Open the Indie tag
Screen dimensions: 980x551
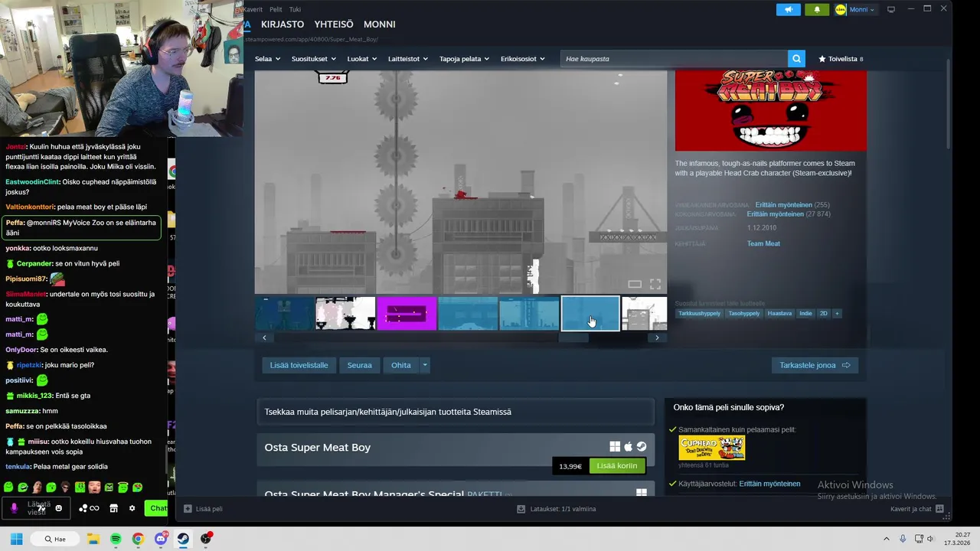point(805,313)
